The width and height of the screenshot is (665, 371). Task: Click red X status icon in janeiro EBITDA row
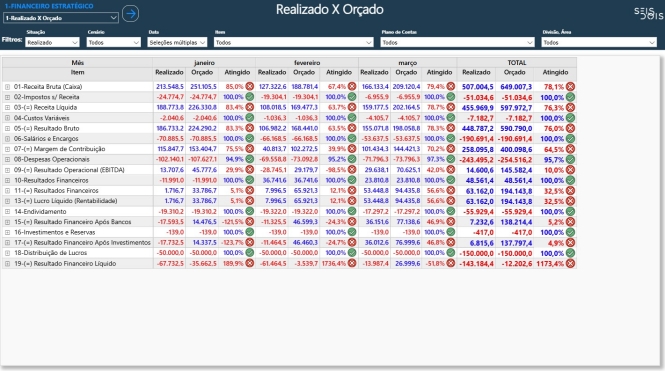coord(250,170)
